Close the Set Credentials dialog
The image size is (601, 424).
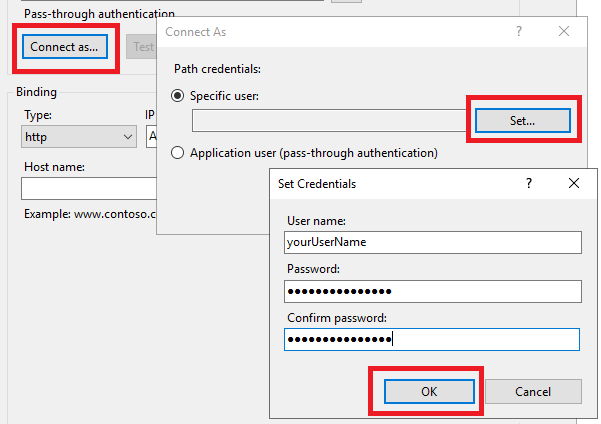click(573, 184)
